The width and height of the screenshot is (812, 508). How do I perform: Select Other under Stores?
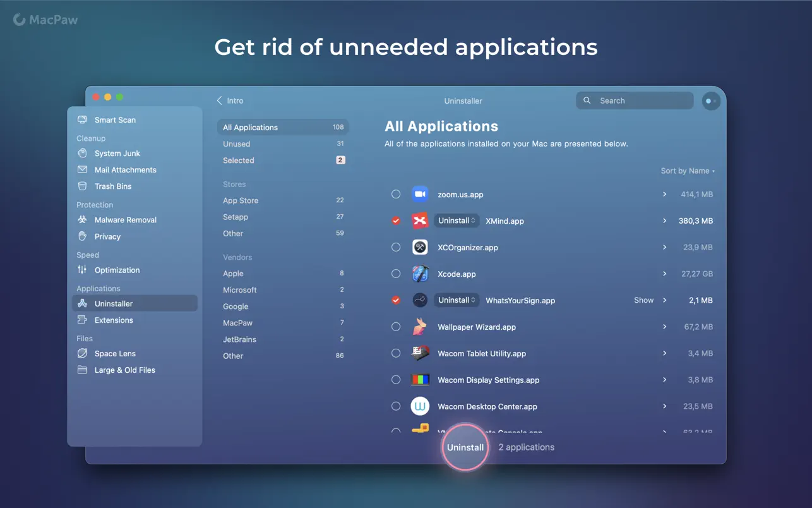click(x=283, y=233)
